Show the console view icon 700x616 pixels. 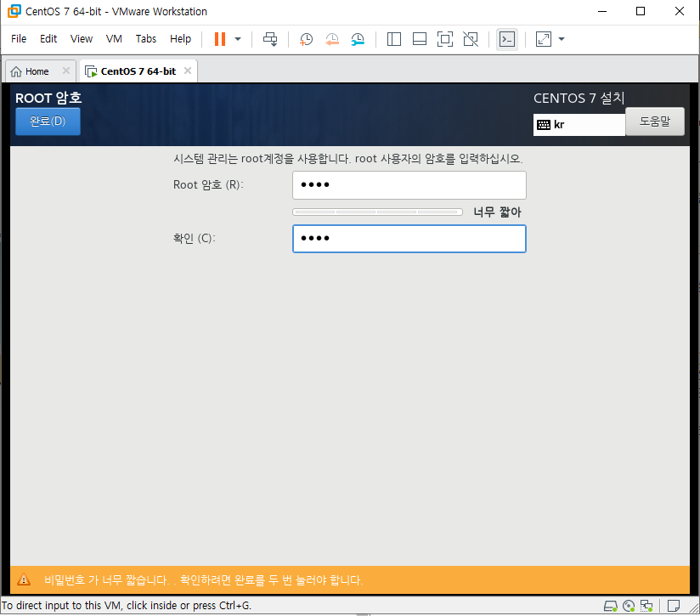tap(507, 39)
